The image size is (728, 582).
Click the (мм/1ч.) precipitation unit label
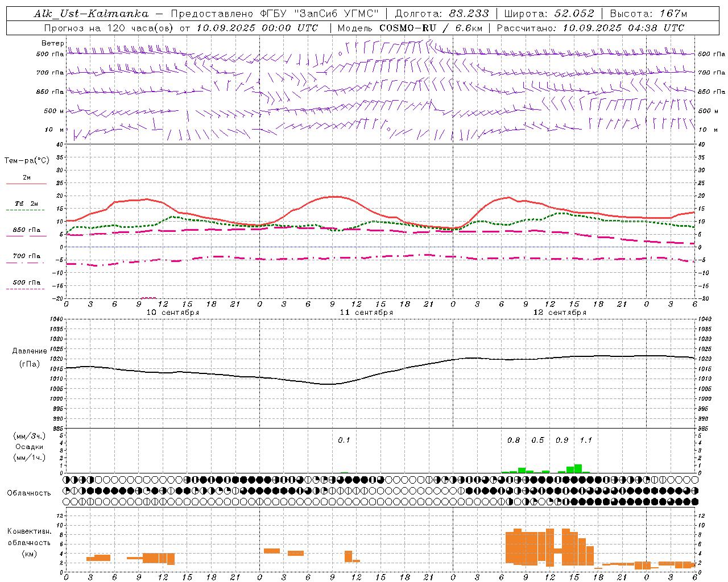tap(30, 458)
